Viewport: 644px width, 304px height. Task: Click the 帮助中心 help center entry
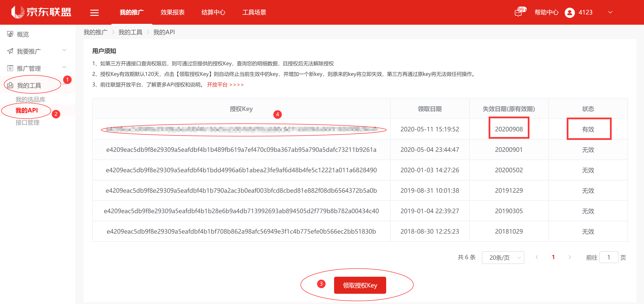click(546, 12)
